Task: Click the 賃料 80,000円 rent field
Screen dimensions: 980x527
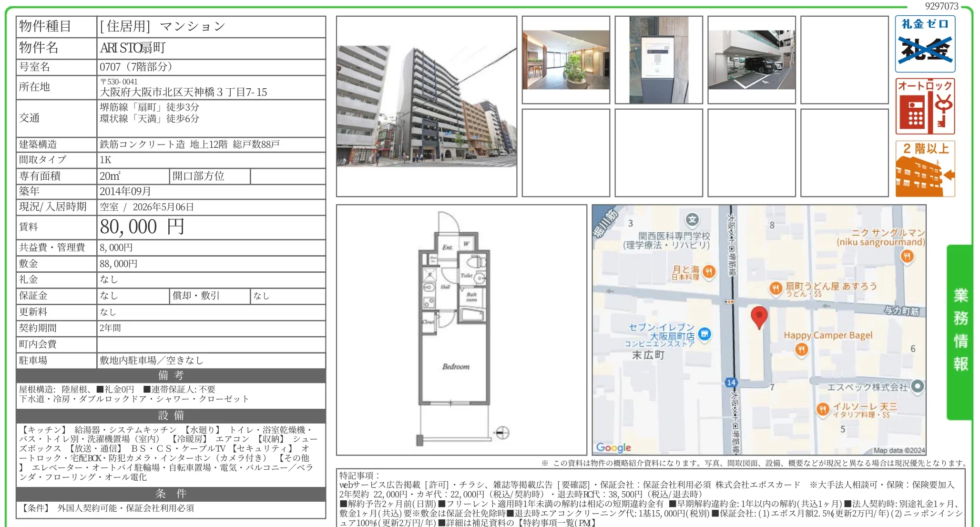Action: (x=141, y=227)
